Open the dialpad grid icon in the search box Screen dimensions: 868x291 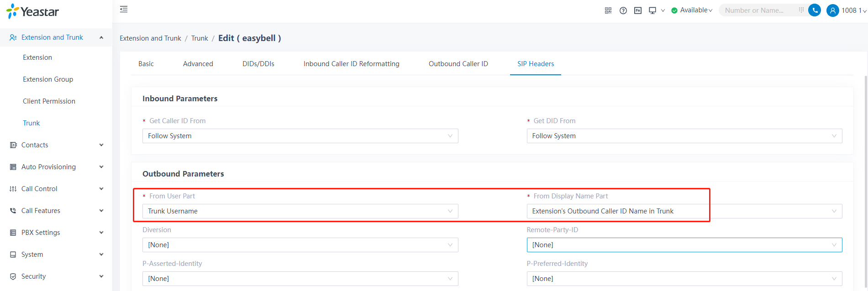pos(801,10)
